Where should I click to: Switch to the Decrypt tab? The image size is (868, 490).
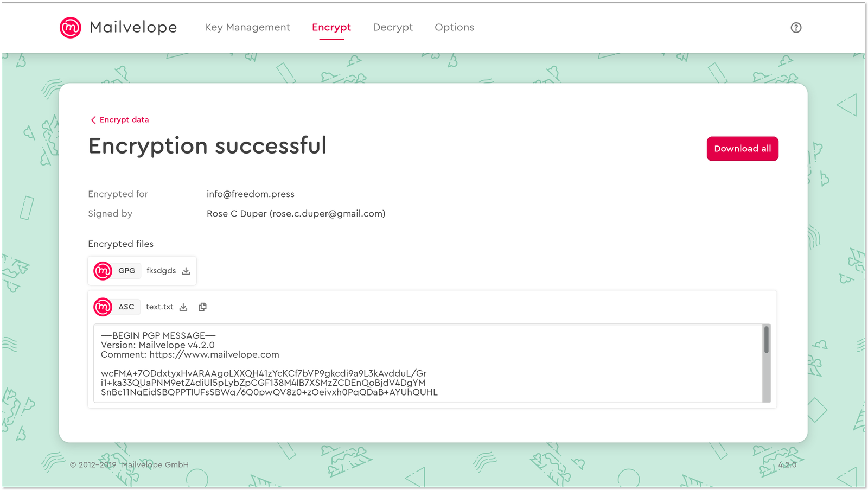coord(393,27)
